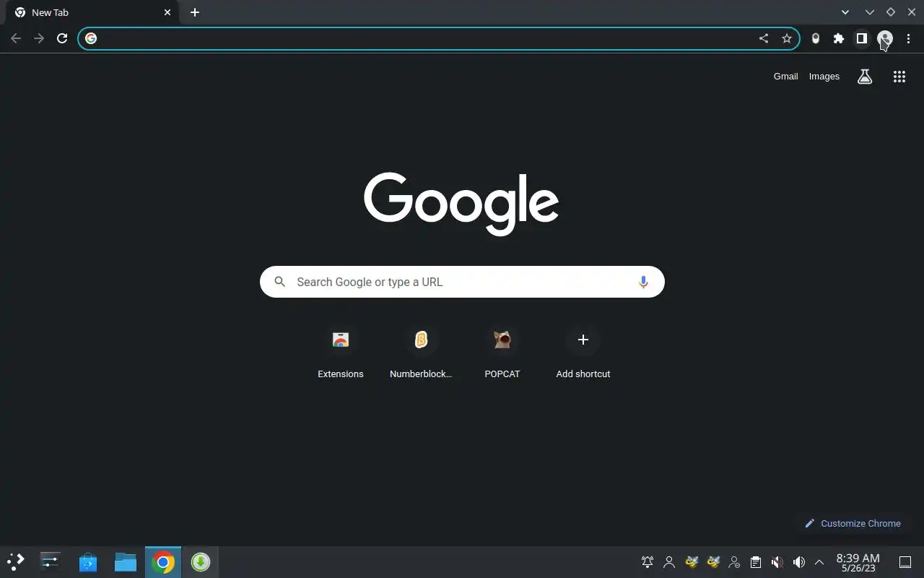This screenshot has height=578, width=924.
Task: Open Search Labs flask icon
Action: [x=865, y=77]
